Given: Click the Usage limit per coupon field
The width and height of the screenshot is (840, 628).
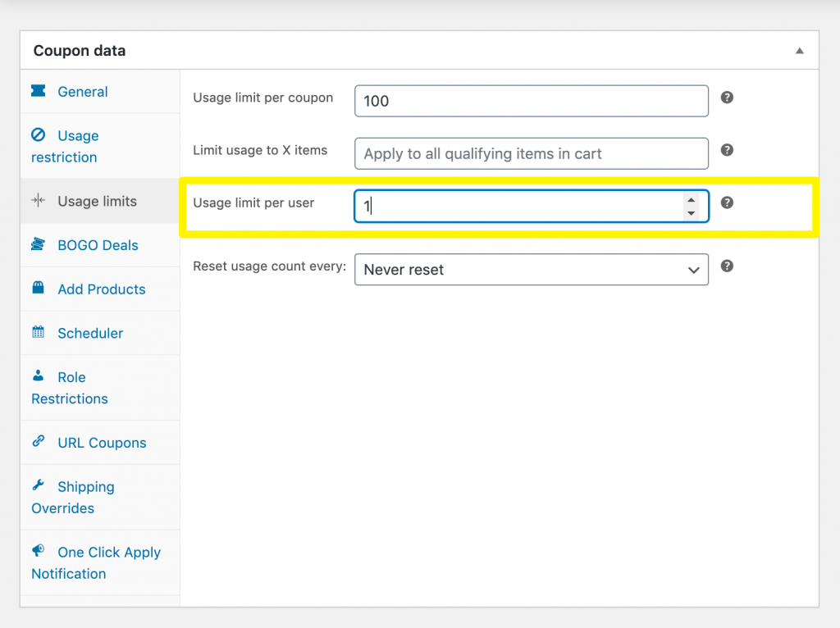Looking at the screenshot, I should tap(532, 101).
